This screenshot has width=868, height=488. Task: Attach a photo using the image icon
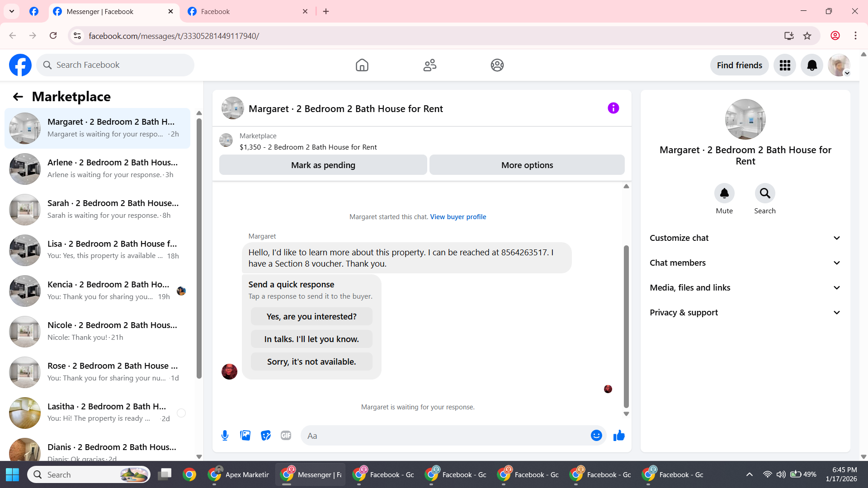pos(245,436)
